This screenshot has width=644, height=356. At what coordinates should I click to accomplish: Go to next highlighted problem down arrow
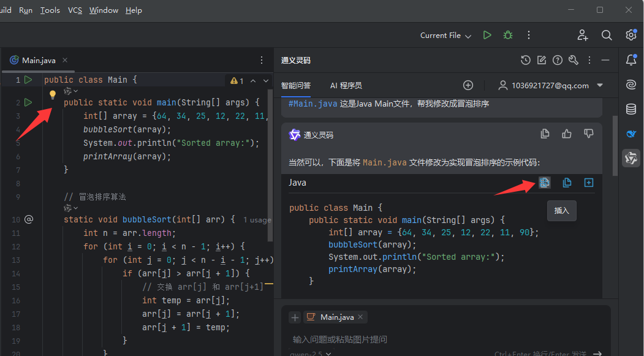[266, 81]
